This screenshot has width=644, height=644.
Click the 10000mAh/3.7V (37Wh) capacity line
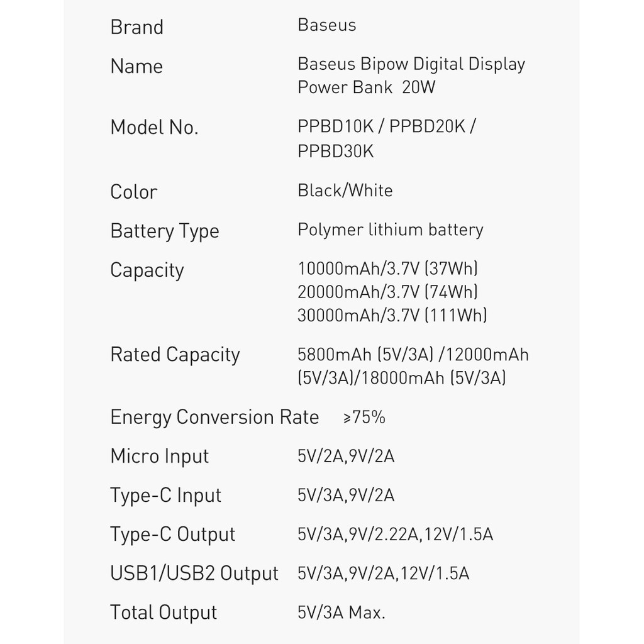point(387,269)
